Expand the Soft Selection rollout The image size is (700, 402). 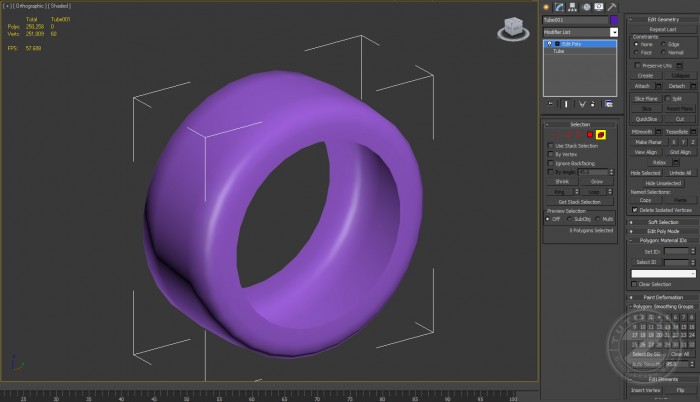[661, 222]
